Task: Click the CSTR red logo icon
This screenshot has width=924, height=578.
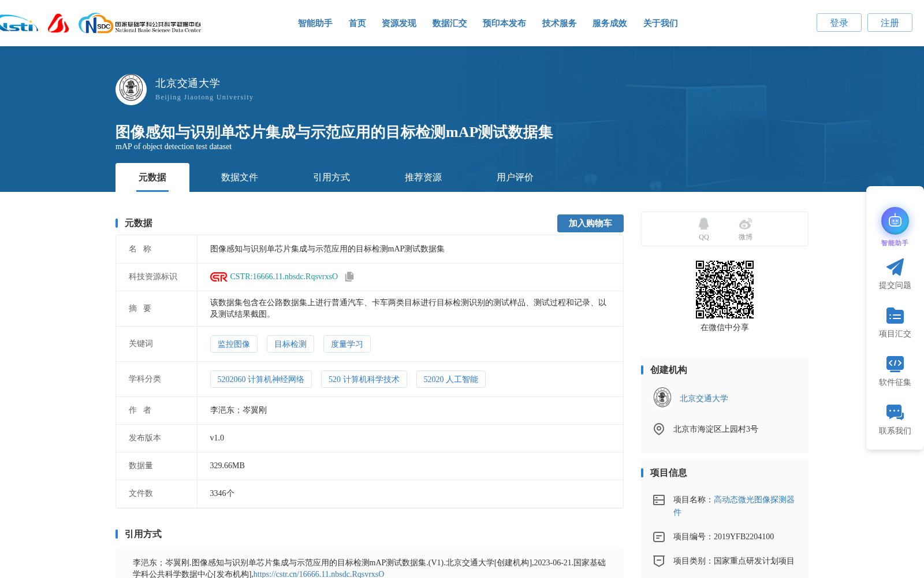Action: (x=219, y=277)
